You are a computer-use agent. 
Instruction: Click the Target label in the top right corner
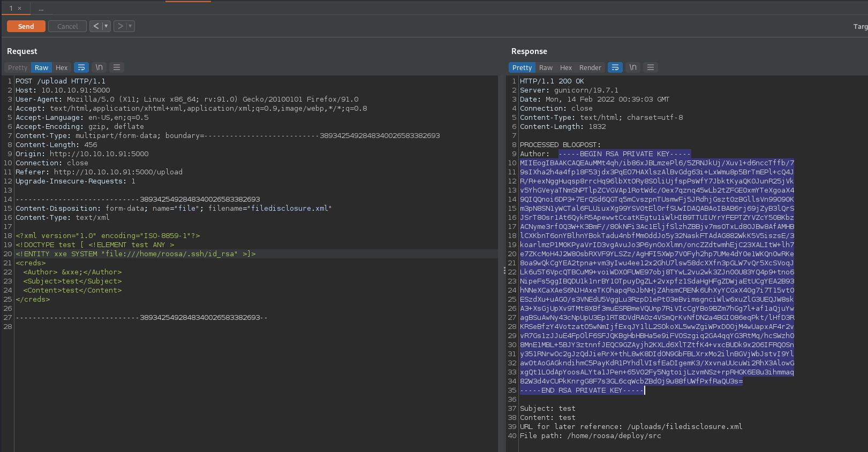(860, 26)
